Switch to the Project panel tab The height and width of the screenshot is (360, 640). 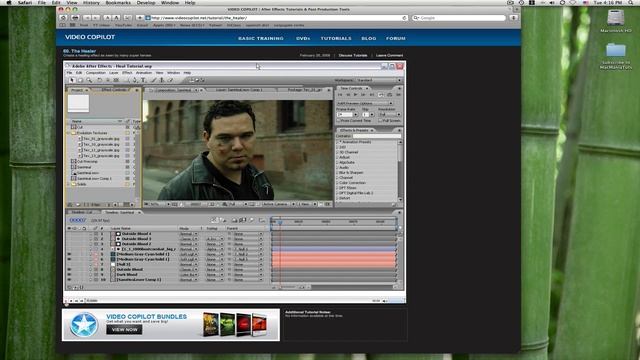pyautogui.click(x=78, y=90)
